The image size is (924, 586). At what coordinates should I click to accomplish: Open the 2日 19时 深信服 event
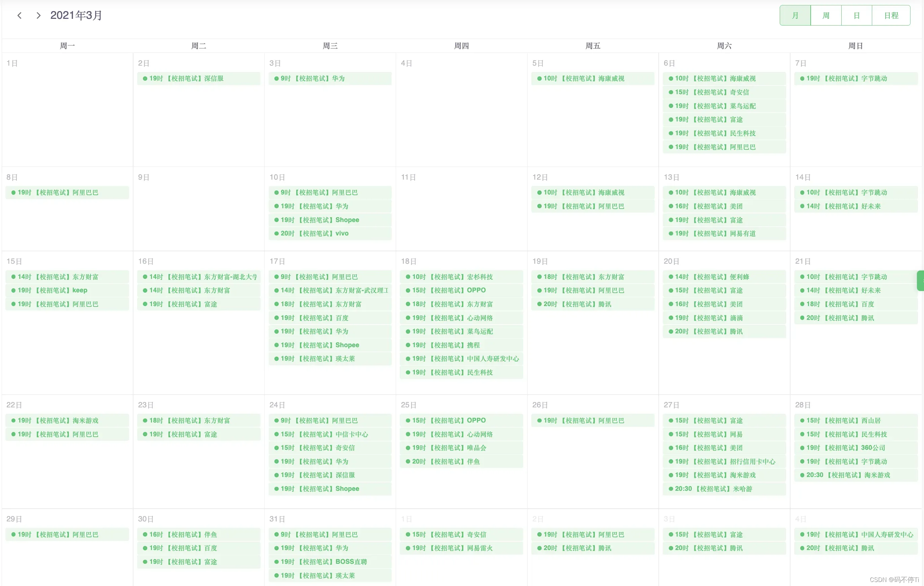[199, 78]
